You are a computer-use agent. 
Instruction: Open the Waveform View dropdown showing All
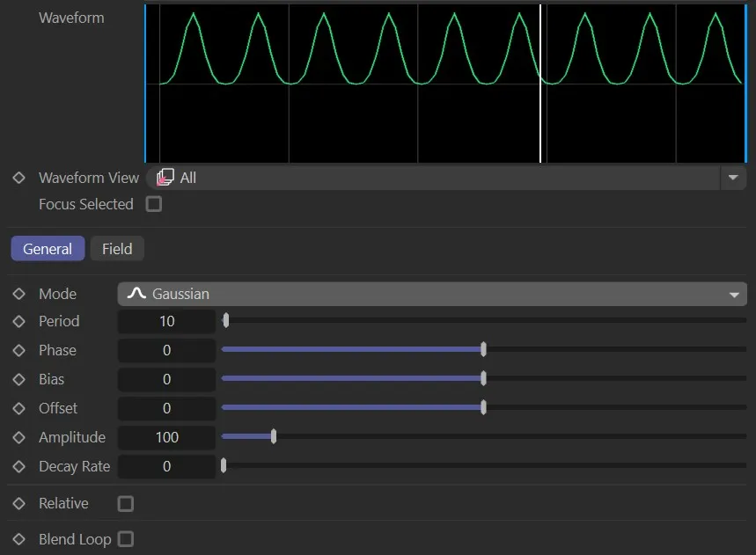click(440, 178)
